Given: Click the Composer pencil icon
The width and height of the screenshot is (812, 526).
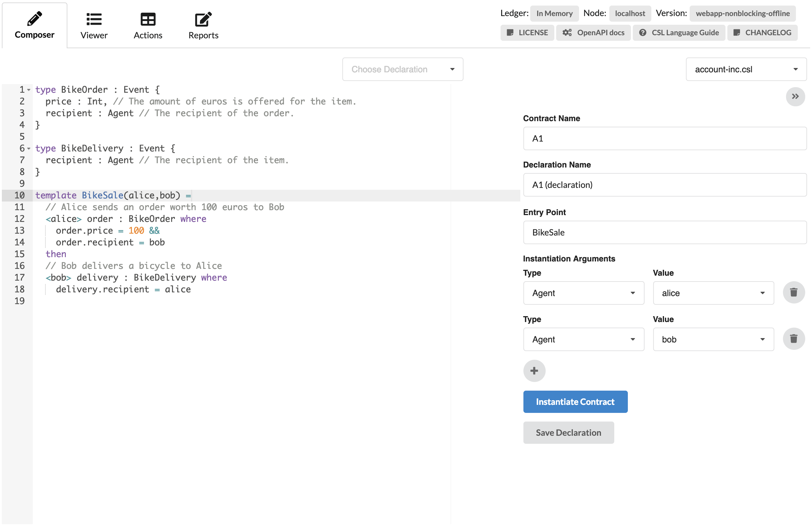Looking at the screenshot, I should (x=35, y=19).
